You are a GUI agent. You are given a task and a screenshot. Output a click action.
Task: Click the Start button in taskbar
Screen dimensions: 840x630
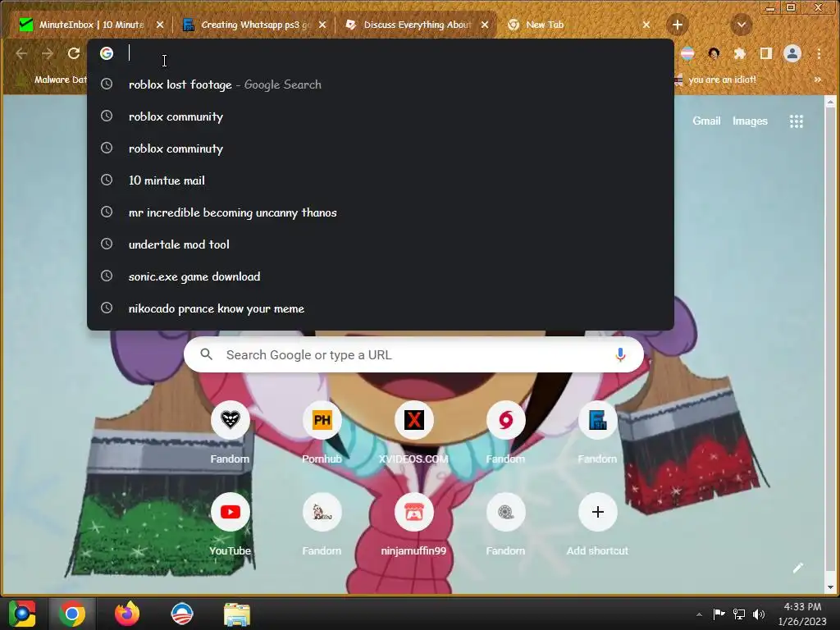(22, 614)
